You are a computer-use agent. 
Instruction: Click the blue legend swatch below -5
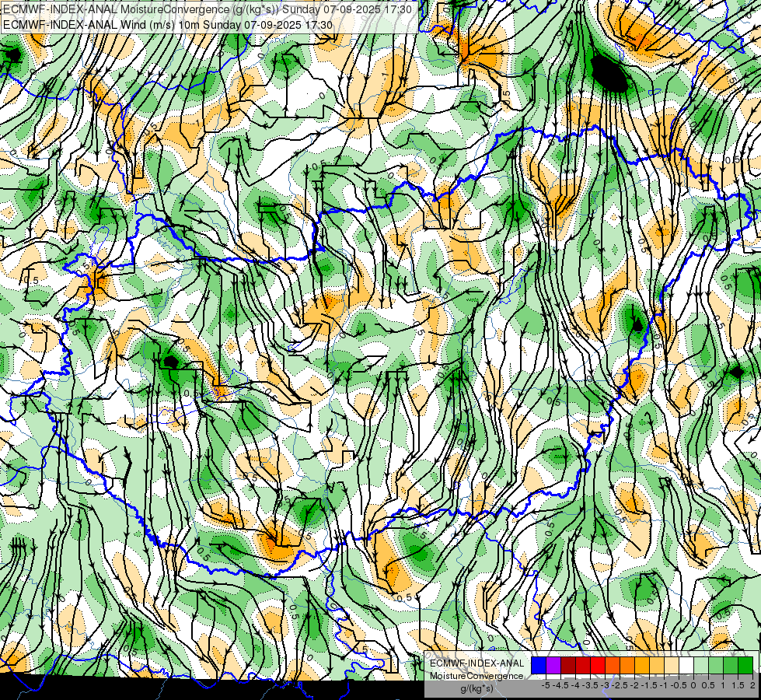tap(539, 666)
